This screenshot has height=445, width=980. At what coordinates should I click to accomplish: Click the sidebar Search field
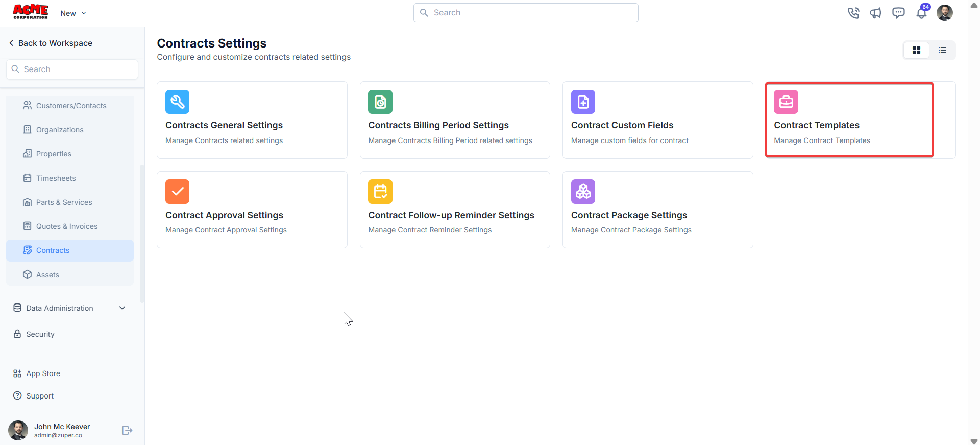[x=72, y=69]
